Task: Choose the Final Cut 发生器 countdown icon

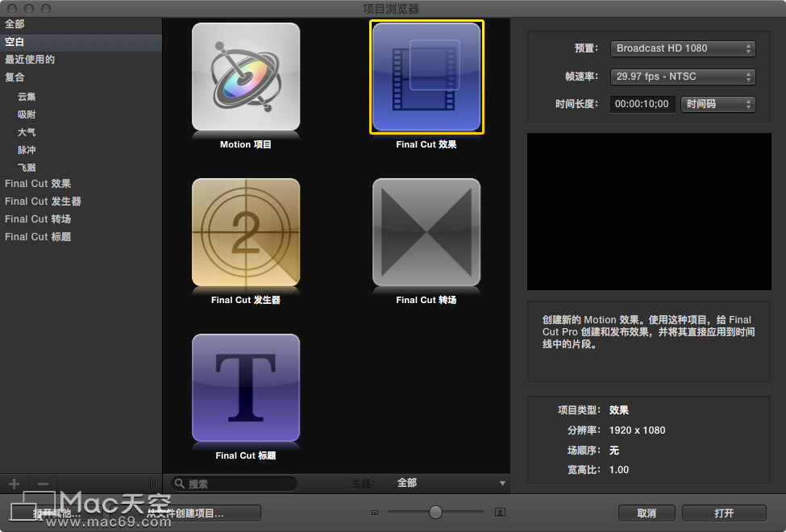Action: 246,232
